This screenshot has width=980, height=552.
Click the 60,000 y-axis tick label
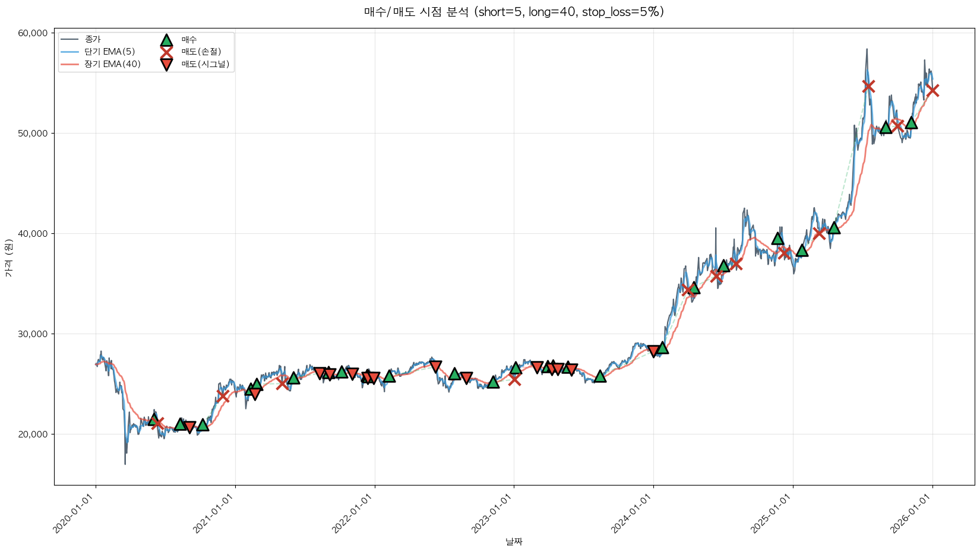coord(31,33)
